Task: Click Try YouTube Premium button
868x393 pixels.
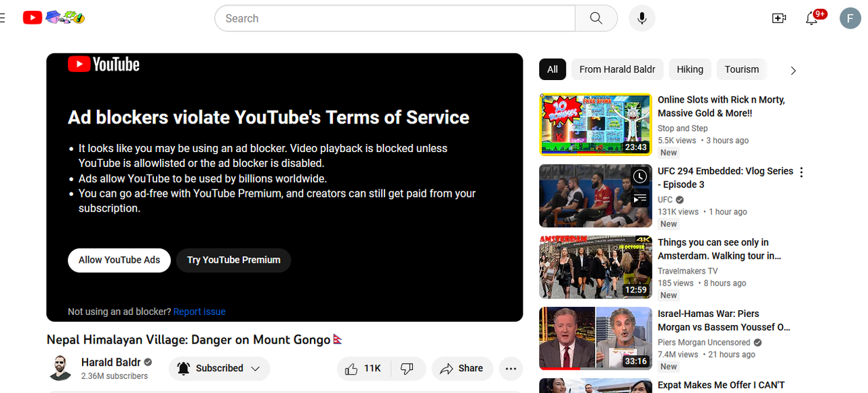Action: click(x=233, y=260)
